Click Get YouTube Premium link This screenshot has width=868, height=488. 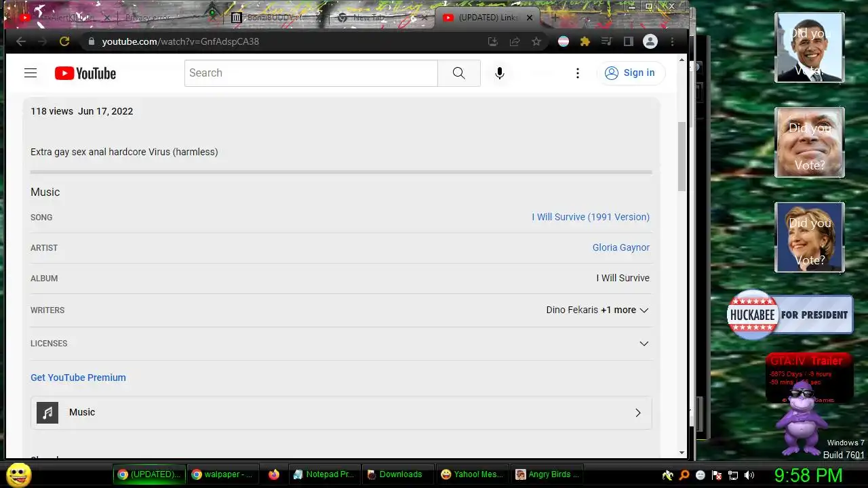pyautogui.click(x=78, y=378)
